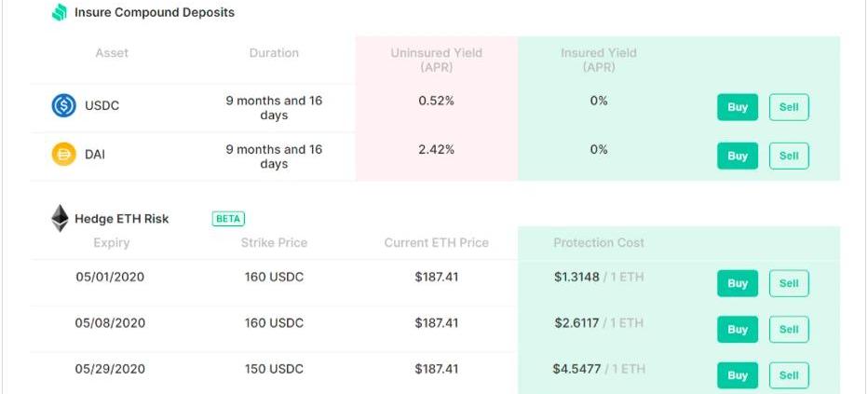Click the Insured Yield (APR) column header

click(x=599, y=60)
